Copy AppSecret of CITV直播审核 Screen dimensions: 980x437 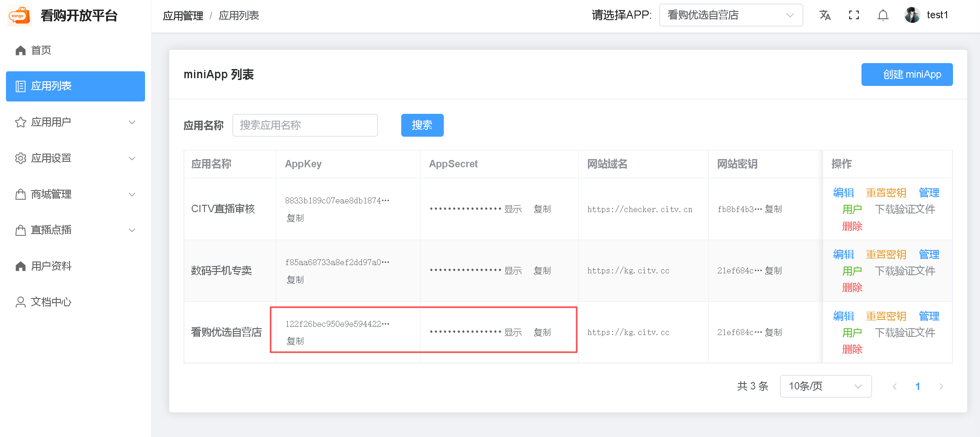click(542, 209)
